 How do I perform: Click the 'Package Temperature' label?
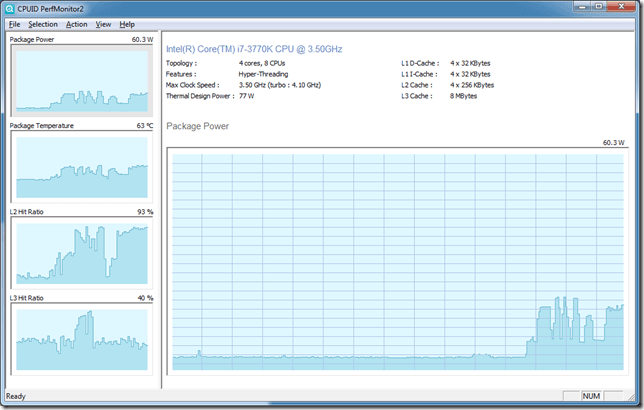(x=41, y=126)
